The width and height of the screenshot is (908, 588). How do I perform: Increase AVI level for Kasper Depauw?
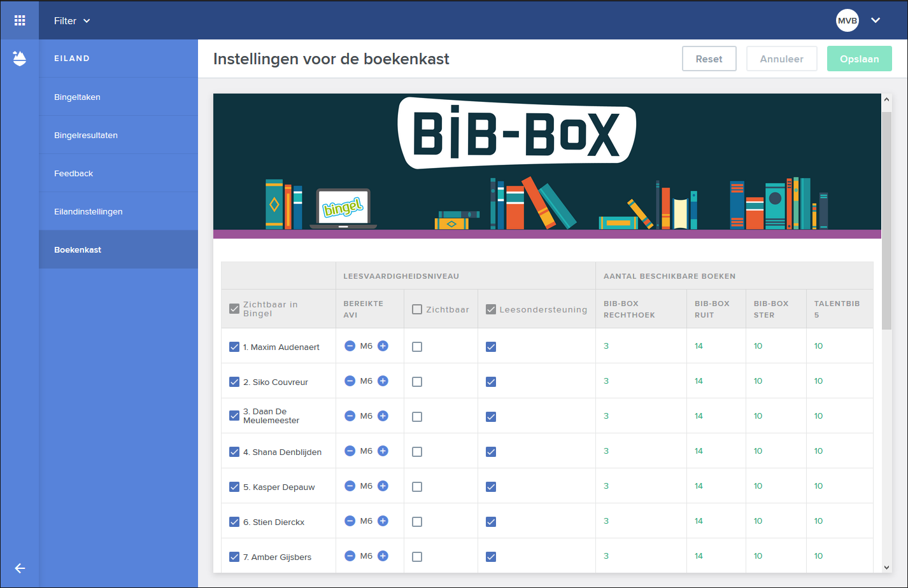pos(383,486)
